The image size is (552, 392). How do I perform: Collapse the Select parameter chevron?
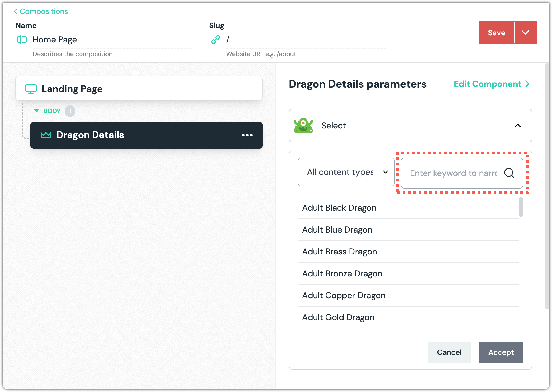point(518,126)
